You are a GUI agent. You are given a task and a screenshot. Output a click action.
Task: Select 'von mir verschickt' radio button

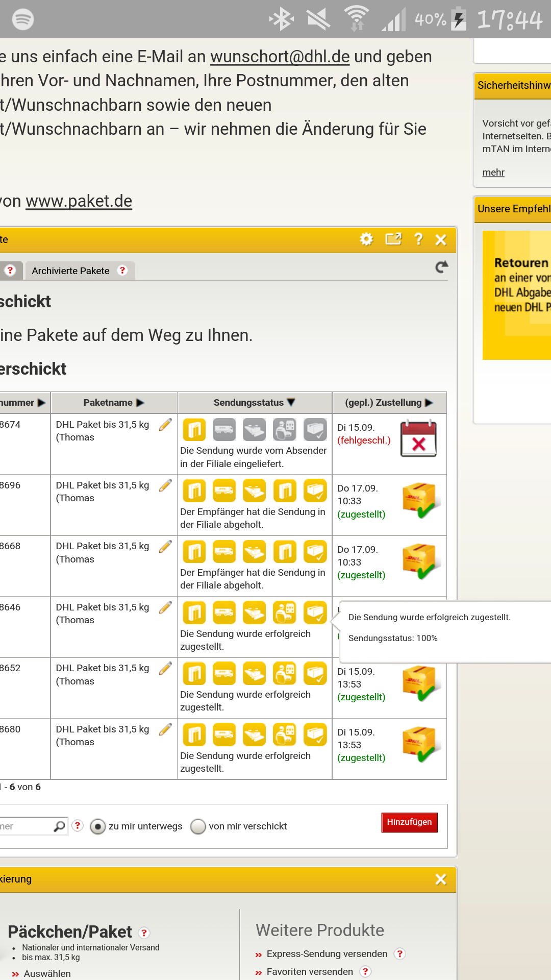point(198,826)
